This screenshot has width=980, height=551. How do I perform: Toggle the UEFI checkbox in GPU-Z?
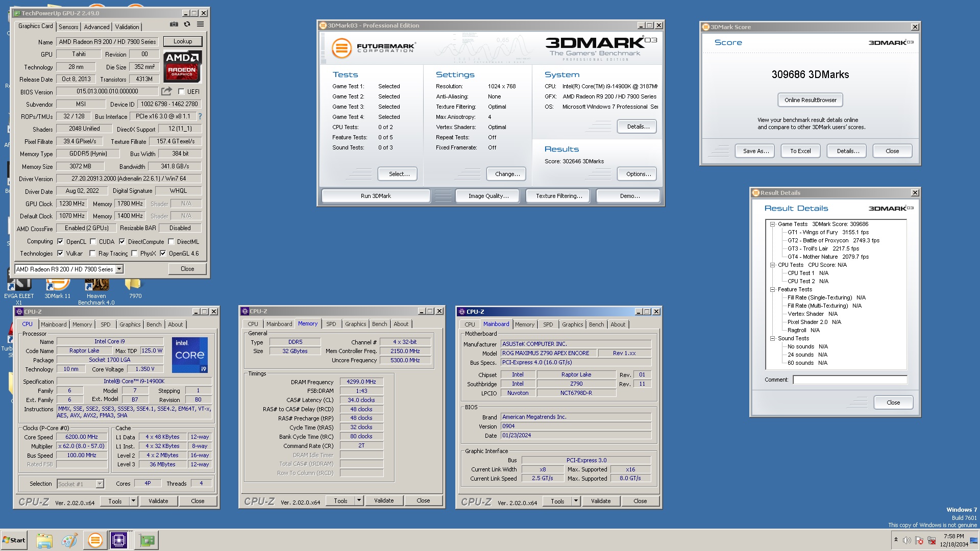pyautogui.click(x=181, y=92)
